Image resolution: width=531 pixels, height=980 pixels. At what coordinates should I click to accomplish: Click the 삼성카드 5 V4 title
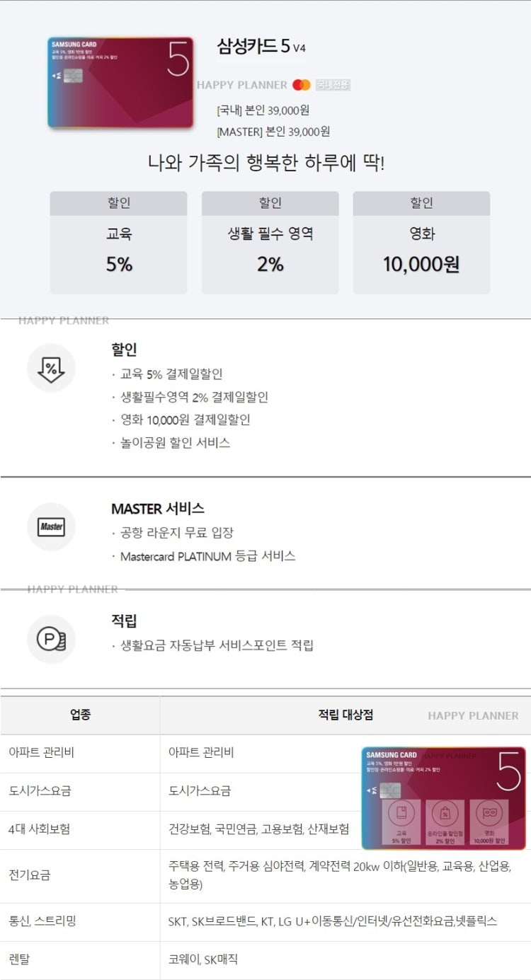[261, 47]
